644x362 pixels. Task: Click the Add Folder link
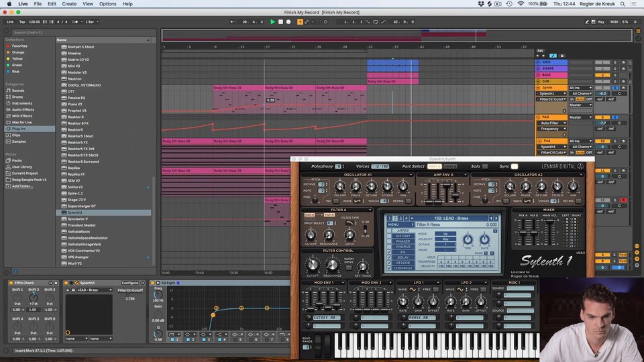21,186
